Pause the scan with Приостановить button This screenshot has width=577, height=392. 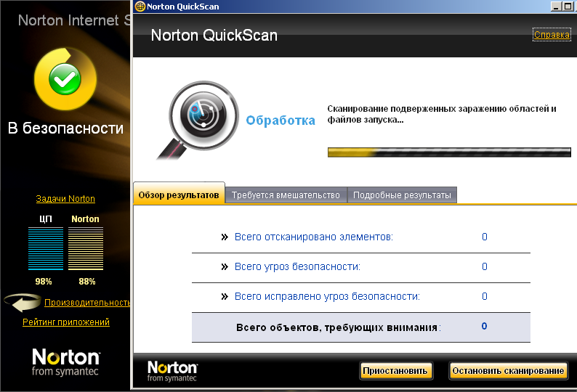395,371
